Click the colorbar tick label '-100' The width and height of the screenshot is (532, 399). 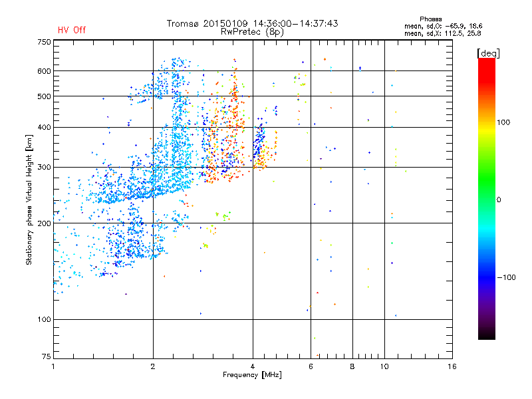coord(506,277)
